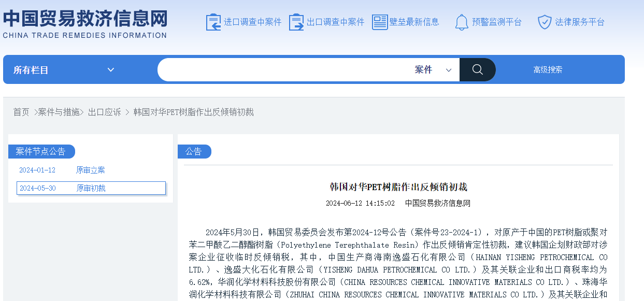Open 法律服务平台 link
Image resolution: width=644 pixels, height=301 pixels.
click(x=580, y=22)
